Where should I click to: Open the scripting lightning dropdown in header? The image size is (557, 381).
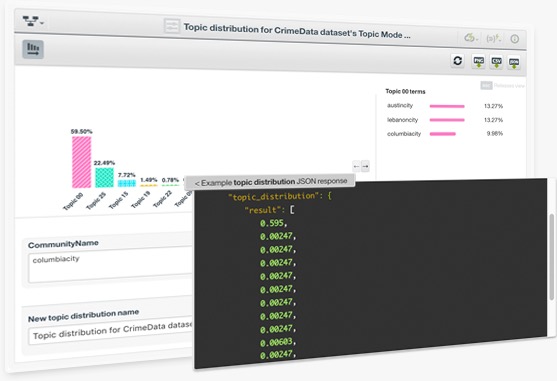click(493, 38)
